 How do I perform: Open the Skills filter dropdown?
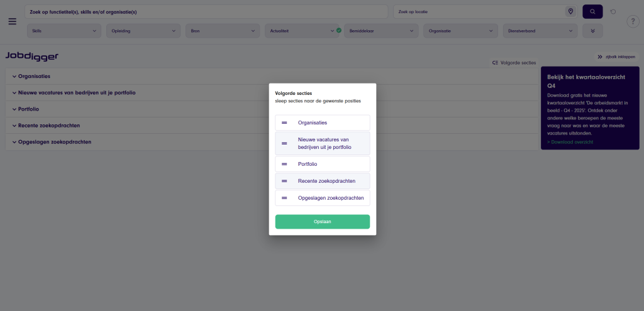[64, 30]
